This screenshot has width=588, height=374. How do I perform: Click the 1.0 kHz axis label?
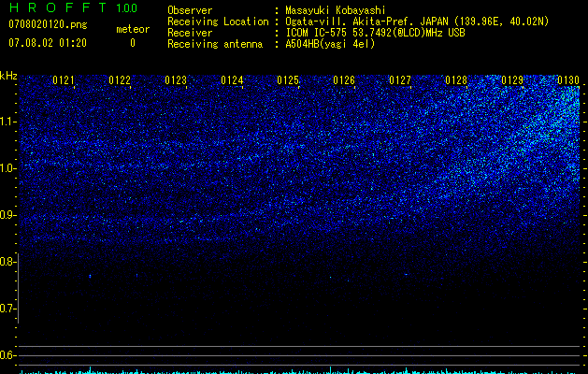point(7,168)
